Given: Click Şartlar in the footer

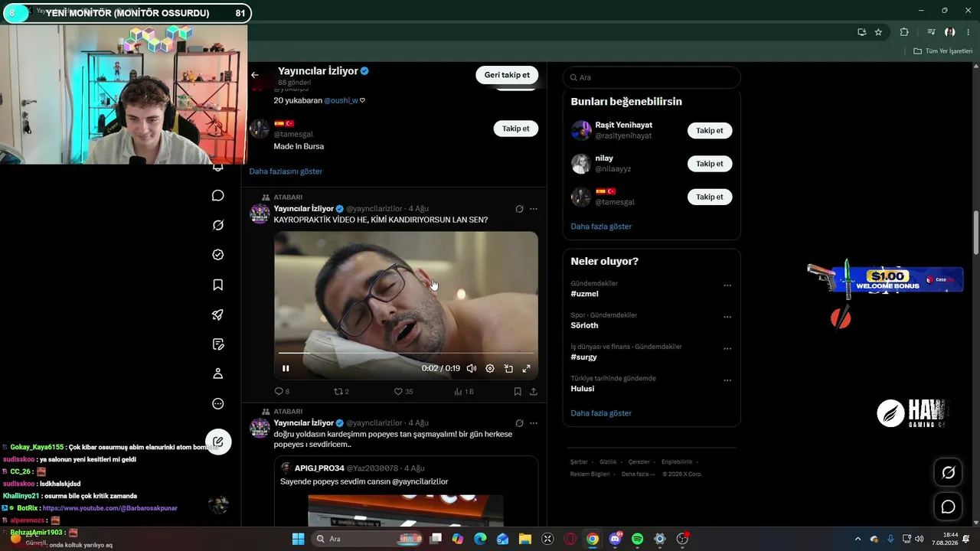Looking at the screenshot, I should point(579,462).
